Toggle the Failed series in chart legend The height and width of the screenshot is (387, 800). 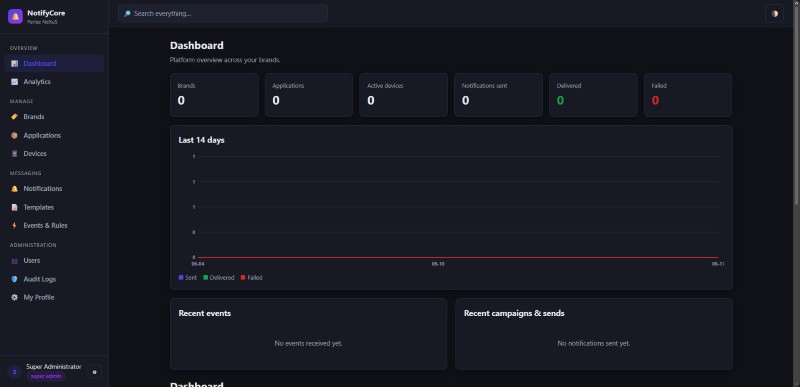[x=252, y=278]
